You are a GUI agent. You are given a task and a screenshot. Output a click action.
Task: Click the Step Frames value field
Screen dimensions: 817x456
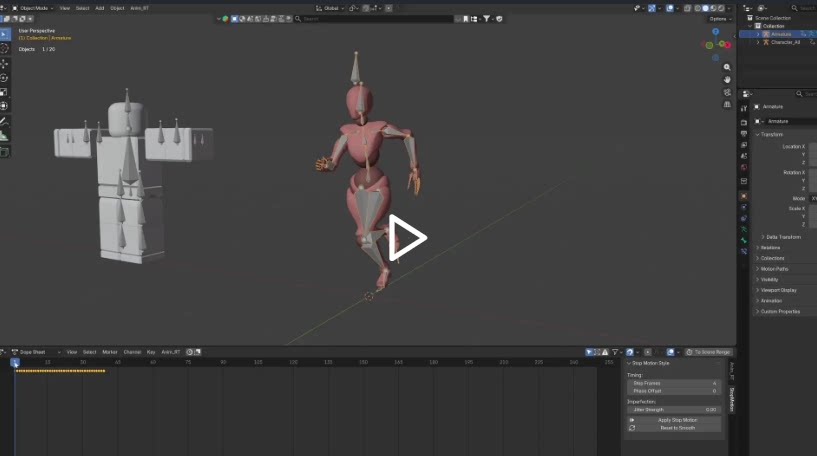point(674,384)
